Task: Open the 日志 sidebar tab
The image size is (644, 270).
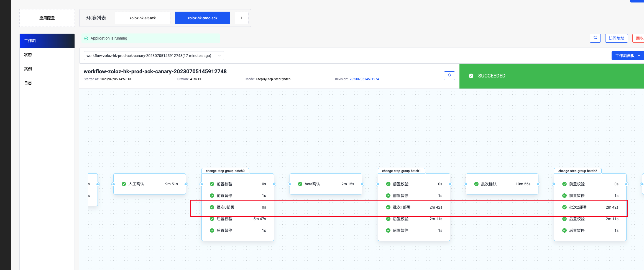Action: [47, 83]
